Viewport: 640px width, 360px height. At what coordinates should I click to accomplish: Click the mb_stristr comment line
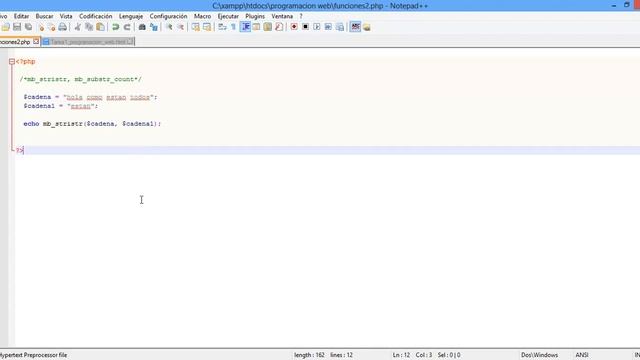click(80, 79)
